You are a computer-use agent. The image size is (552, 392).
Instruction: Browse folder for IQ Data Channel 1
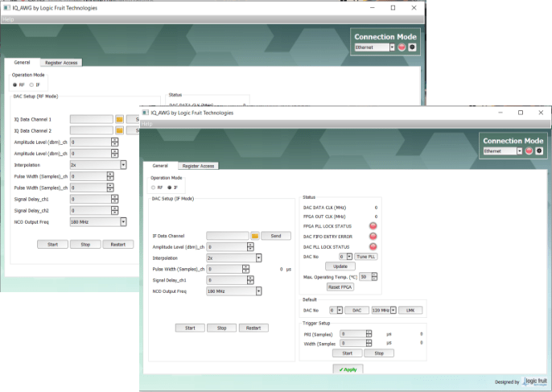[119, 119]
